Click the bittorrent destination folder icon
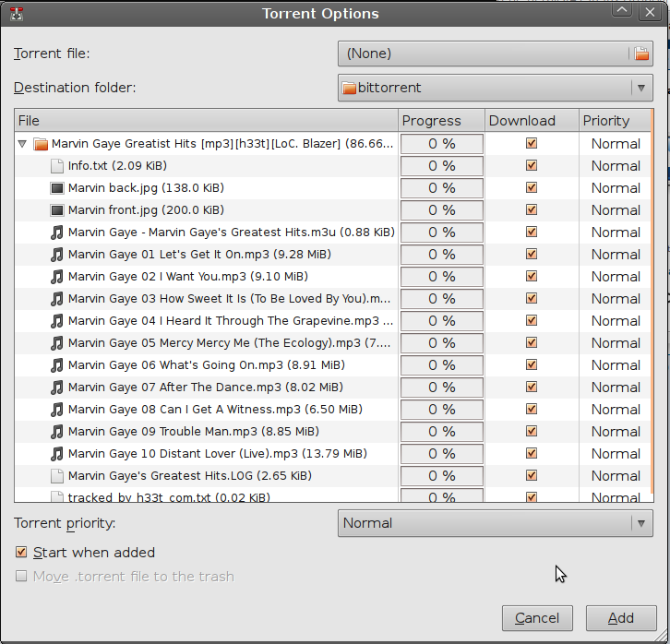The height and width of the screenshot is (644, 670). [x=349, y=88]
